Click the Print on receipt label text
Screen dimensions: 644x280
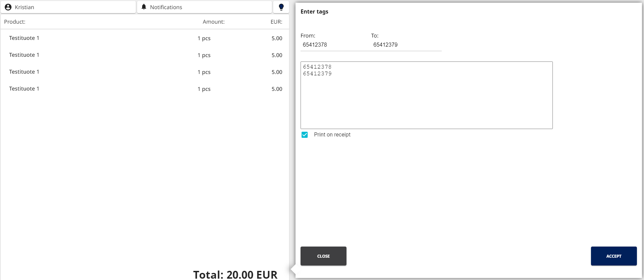click(x=332, y=135)
